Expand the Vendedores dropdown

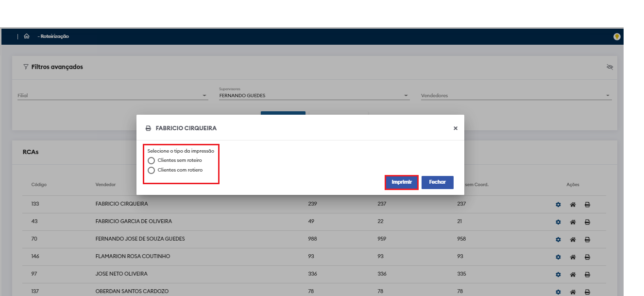click(x=608, y=96)
